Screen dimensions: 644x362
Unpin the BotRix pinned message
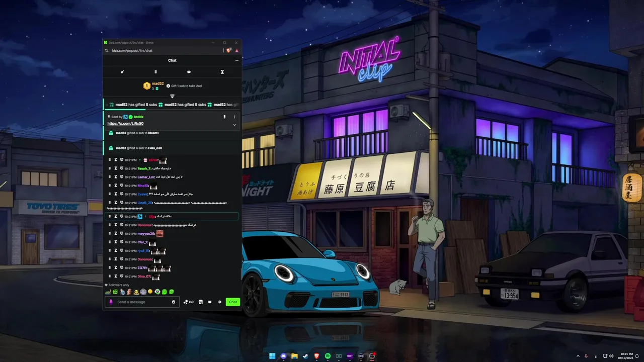tap(224, 117)
